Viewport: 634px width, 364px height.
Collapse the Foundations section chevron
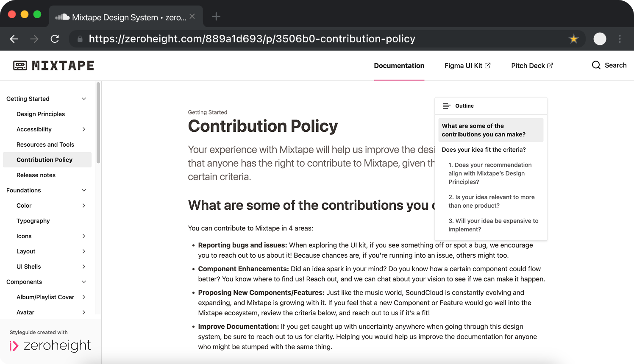tap(84, 190)
